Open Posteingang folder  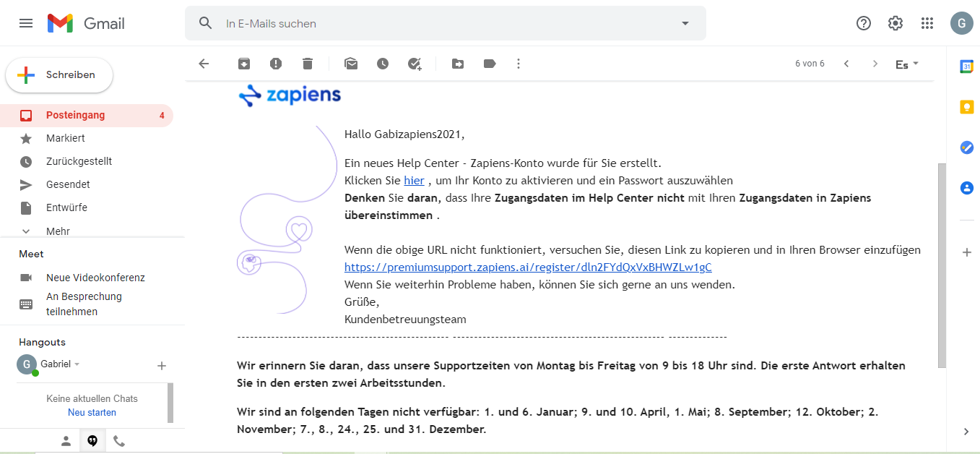(87, 116)
